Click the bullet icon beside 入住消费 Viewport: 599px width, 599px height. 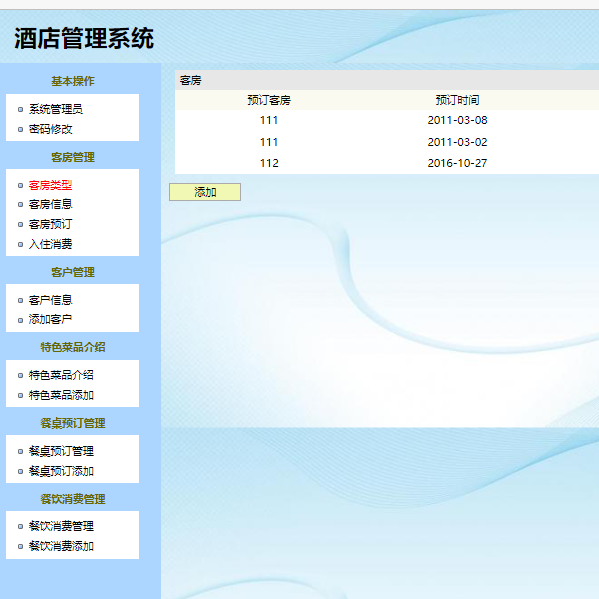[x=21, y=244]
